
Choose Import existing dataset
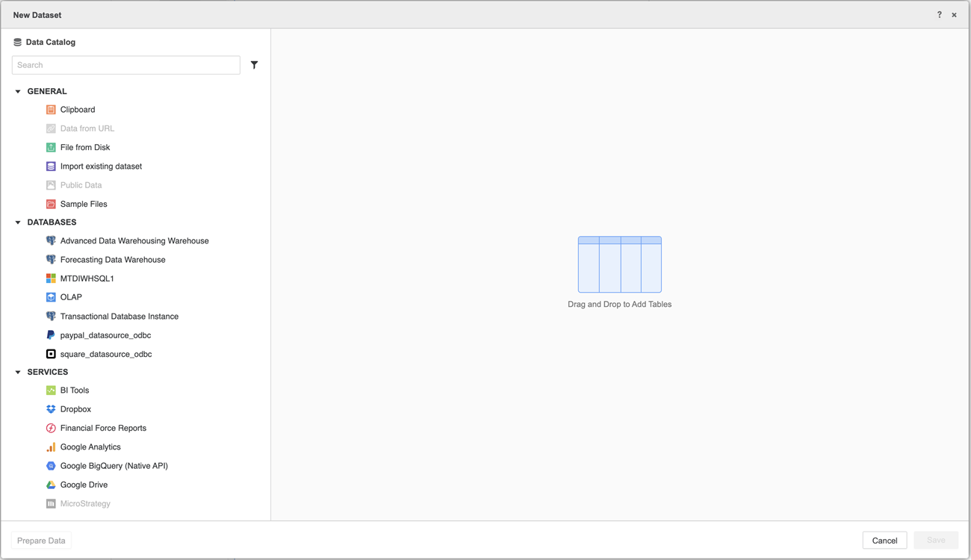pos(101,167)
